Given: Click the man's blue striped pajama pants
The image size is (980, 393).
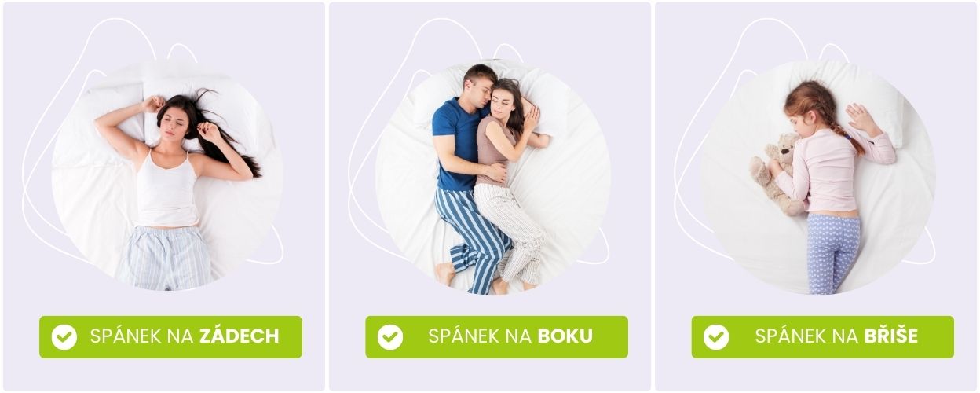Looking at the screenshot, I should [471, 236].
